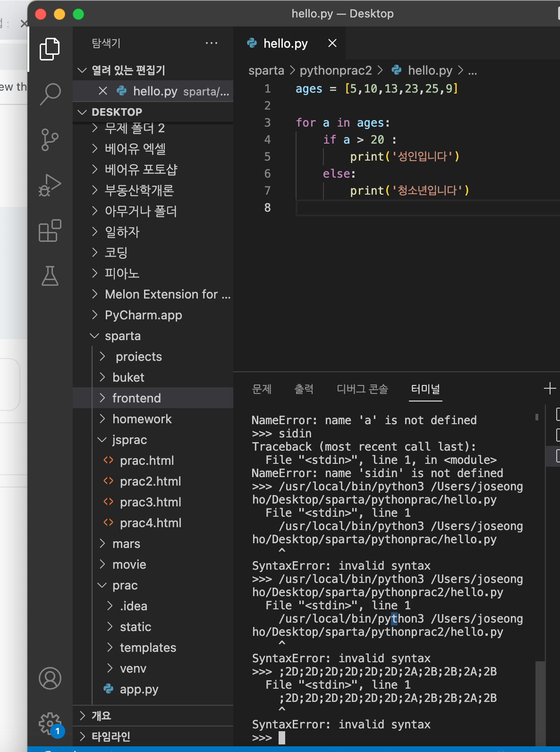The height and width of the screenshot is (752, 560).
Task: Expand the projects folder under sparta
Action: pyautogui.click(x=153, y=357)
